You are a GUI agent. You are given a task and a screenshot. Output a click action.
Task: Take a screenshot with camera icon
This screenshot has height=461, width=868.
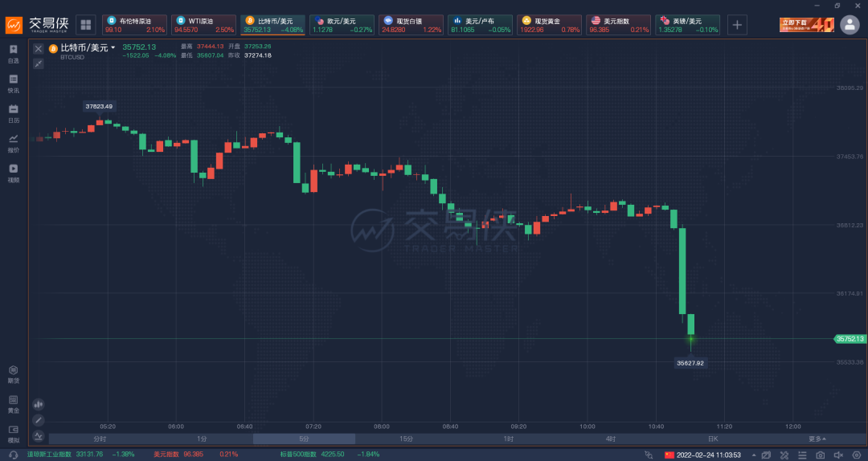click(x=821, y=455)
